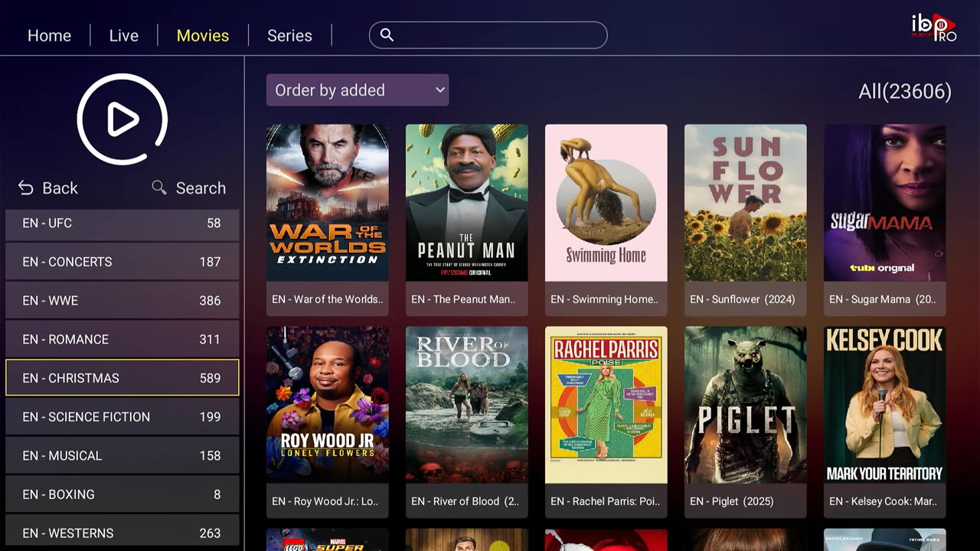Click 'EN - Sugar Mama (20..' title
The height and width of the screenshot is (551, 980).
(x=883, y=299)
